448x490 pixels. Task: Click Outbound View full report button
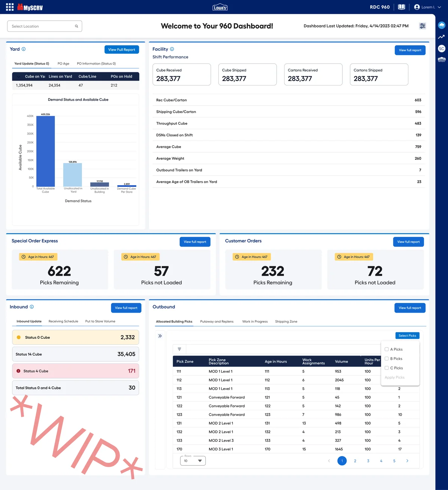coord(410,308)
